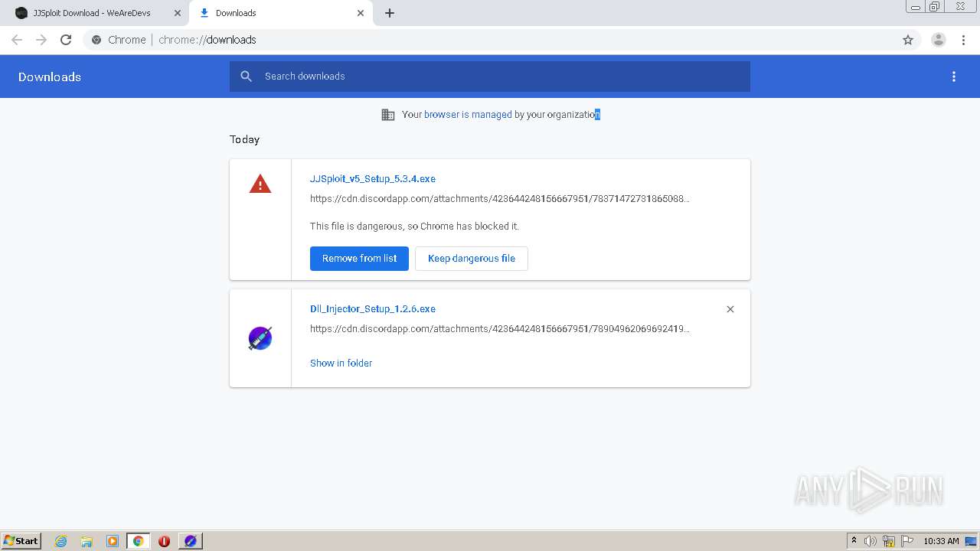The image size is (980, 551).
Task: Click the Chrome site info icon in address bar
Action: click(96, 40)
